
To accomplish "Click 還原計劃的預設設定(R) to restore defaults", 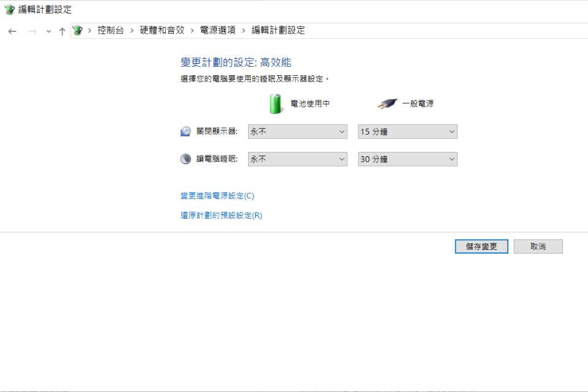I will (x=221, y=216).
